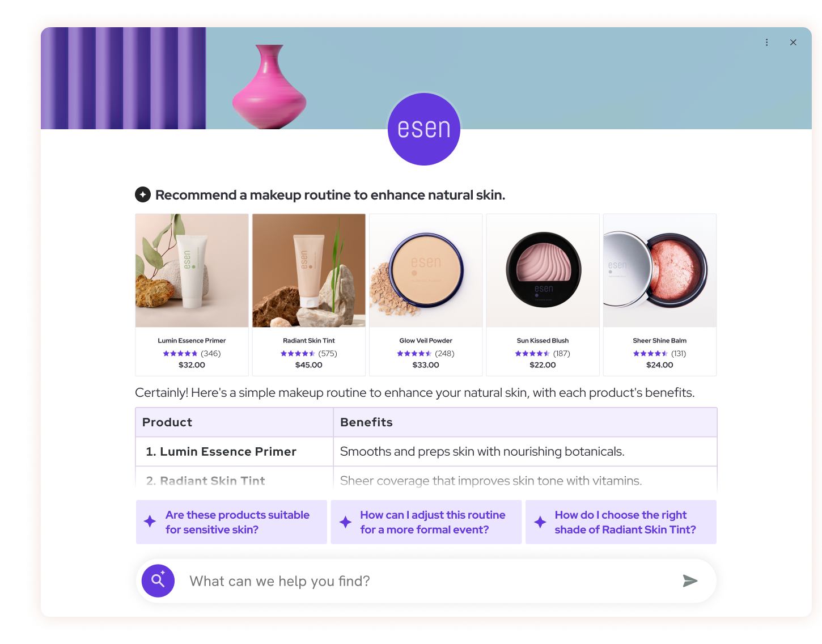Screen dimensions: 822x644
Task: Open the three-dot more options menu
Action: pyautogui.click(x=766, y=43)
